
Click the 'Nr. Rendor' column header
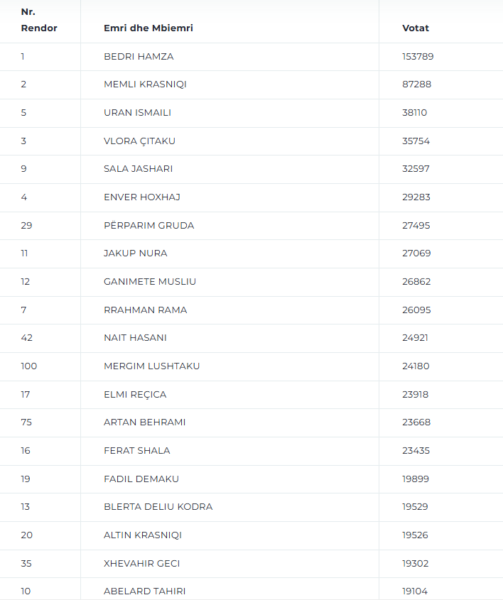coord(39,20)
